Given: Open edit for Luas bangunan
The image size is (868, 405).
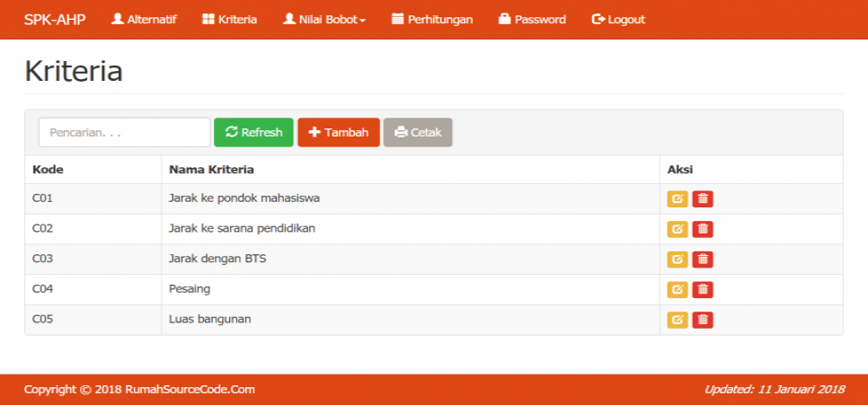Looking at the screenshot, I should [x=677, y=320].
